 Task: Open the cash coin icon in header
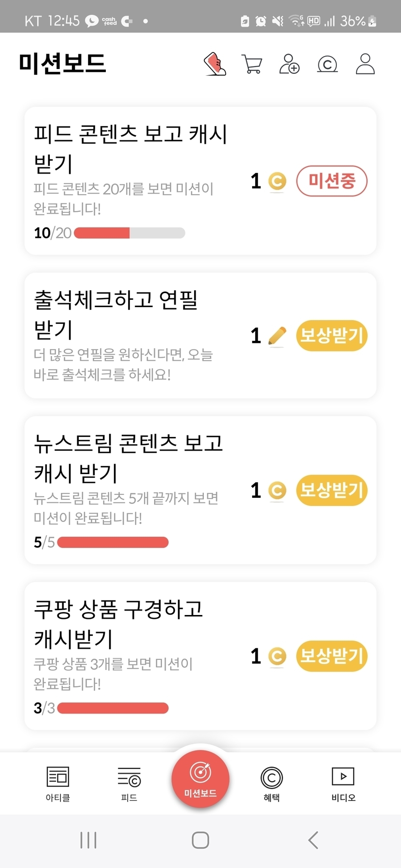(x=327, y=64)
